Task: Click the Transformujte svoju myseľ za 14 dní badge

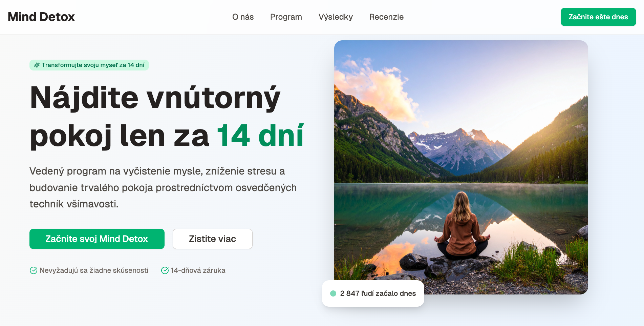Action: [89, 65]
